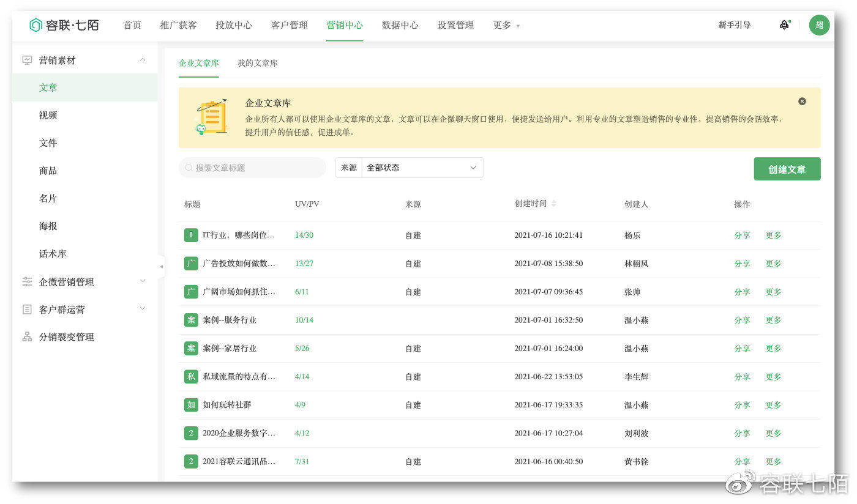Click creator name 黄书铨
This screenshot has height=504, width=857.
636,461
